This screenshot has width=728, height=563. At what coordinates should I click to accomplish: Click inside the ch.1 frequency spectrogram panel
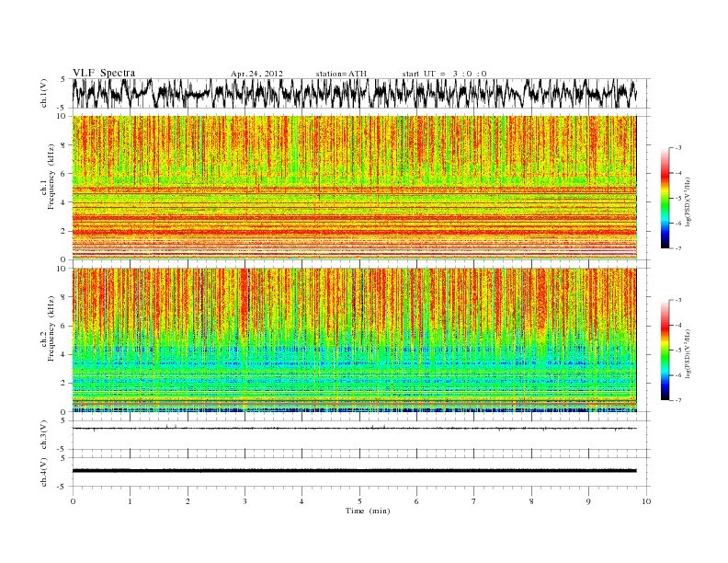click(354, 187)
